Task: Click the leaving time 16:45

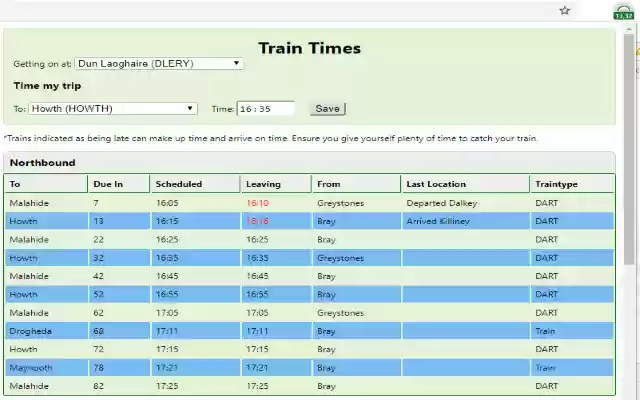Action: coord(258,276)
